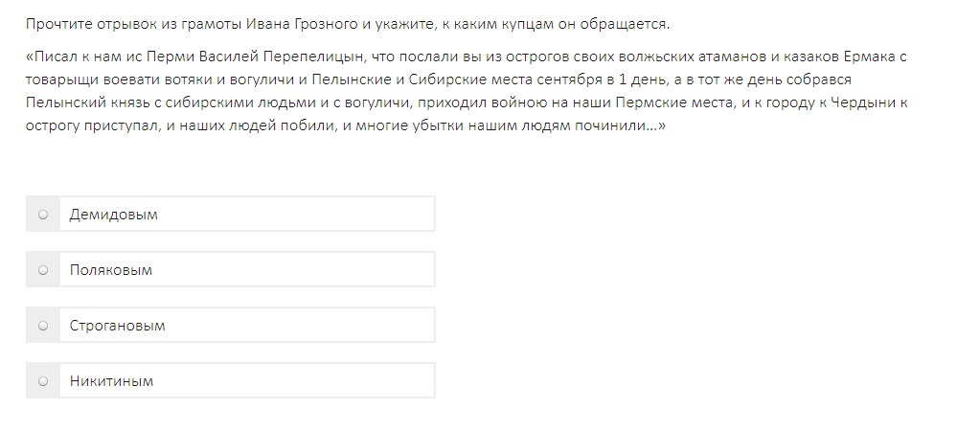Click the final word починили in passage
The image size is (980, 432).
[609, 127]
